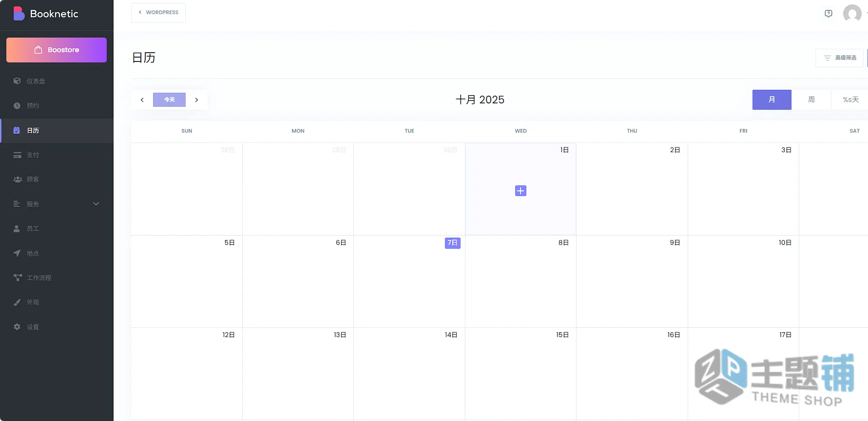The height and width of the screenshot is (421, 868).
Task: Click the appointments clock icon in sidebar
Action: tap(17, 105)
